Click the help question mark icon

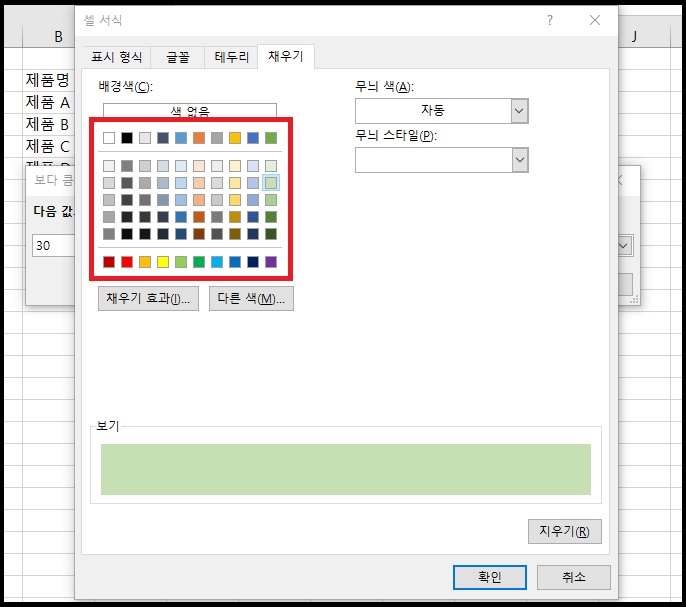[550, 20]
